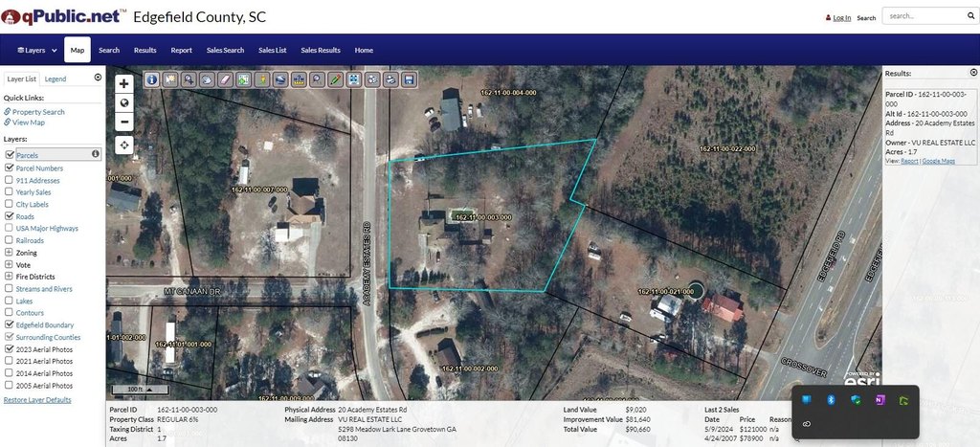The height and width of the screenshot is (447, 980).
Task: Select the Identify info tool
Action: pyautogui.click(x=152, y=79)
